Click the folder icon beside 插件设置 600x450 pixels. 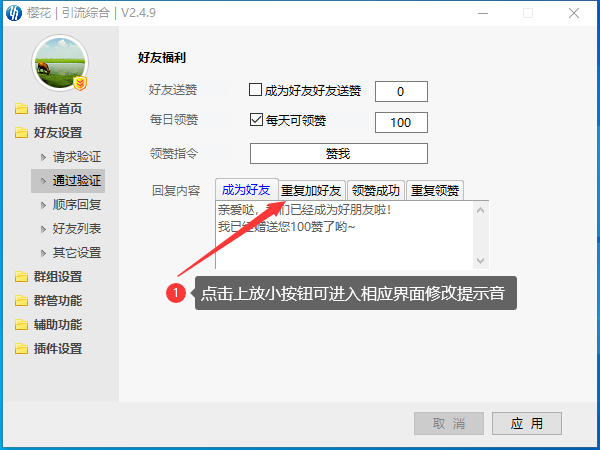tap(21, 349)
